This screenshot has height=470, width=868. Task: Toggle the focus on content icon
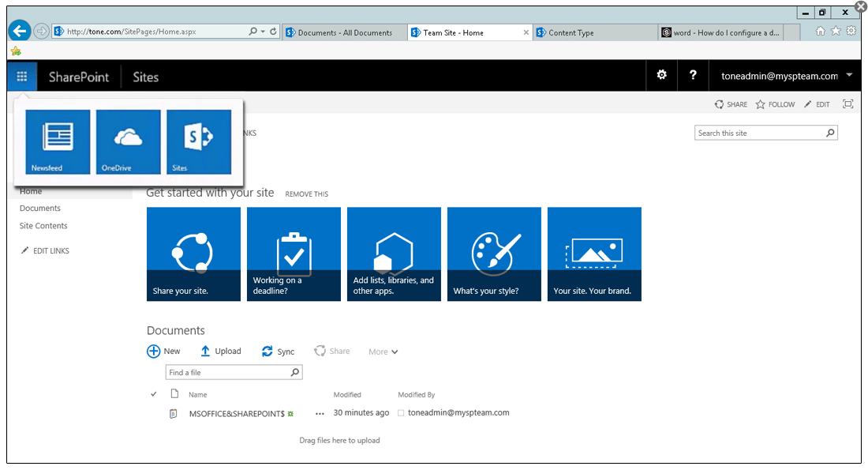click(x=847, y=103)
